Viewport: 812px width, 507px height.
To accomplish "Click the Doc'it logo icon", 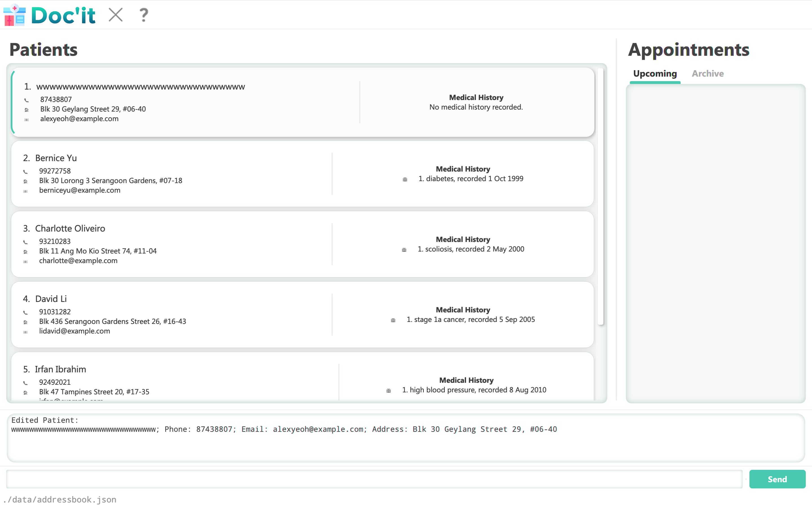I will (x=14, y=15).
